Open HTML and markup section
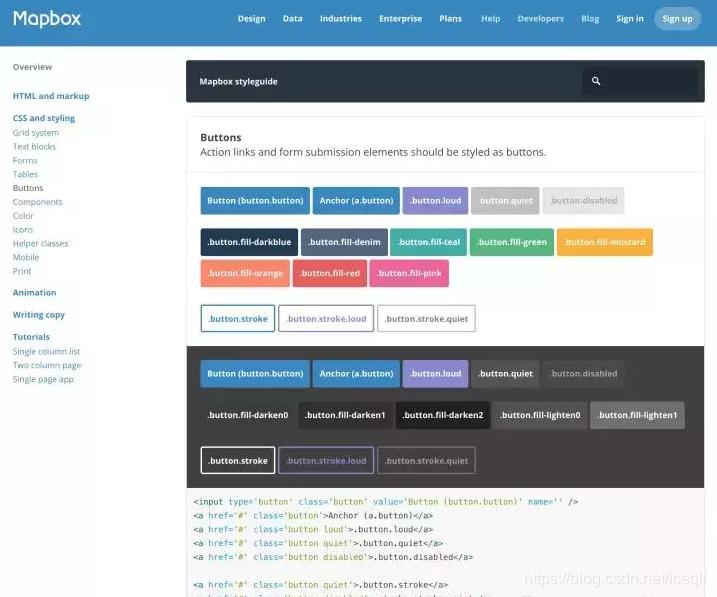The height and width of the screenshot is (597, 717). click(x=51, y=96)
